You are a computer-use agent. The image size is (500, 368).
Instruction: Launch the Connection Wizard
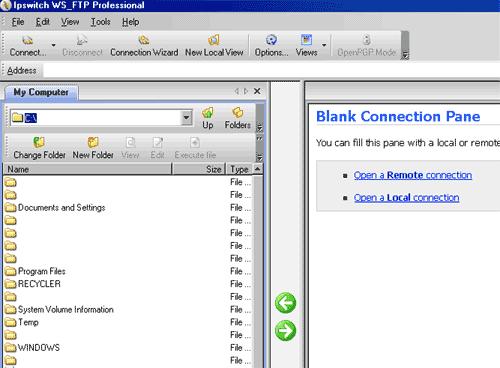[x=144, y=46]
